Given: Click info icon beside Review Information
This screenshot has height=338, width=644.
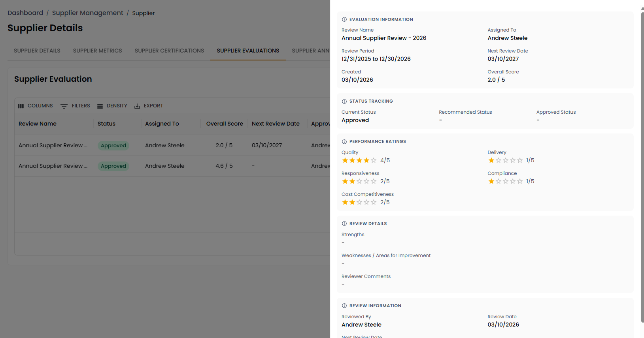Looking at the screenshot, I should coord(344,306).
